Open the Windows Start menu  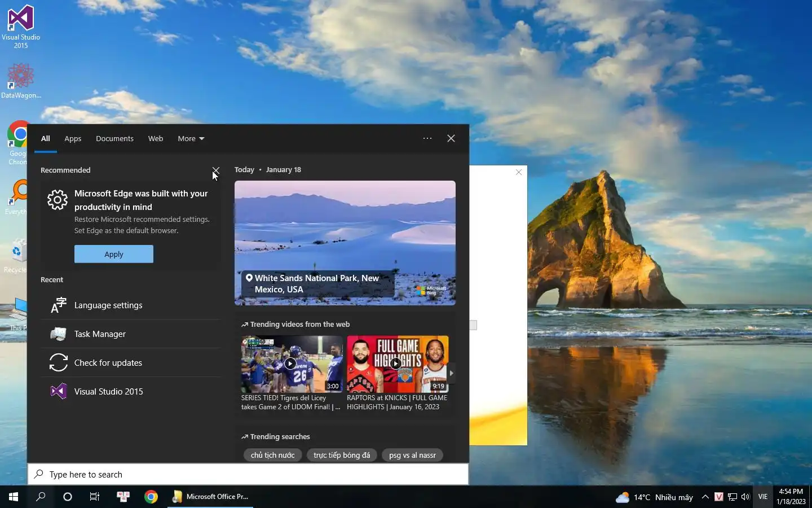pyautogui.click(x=14, y=497)
